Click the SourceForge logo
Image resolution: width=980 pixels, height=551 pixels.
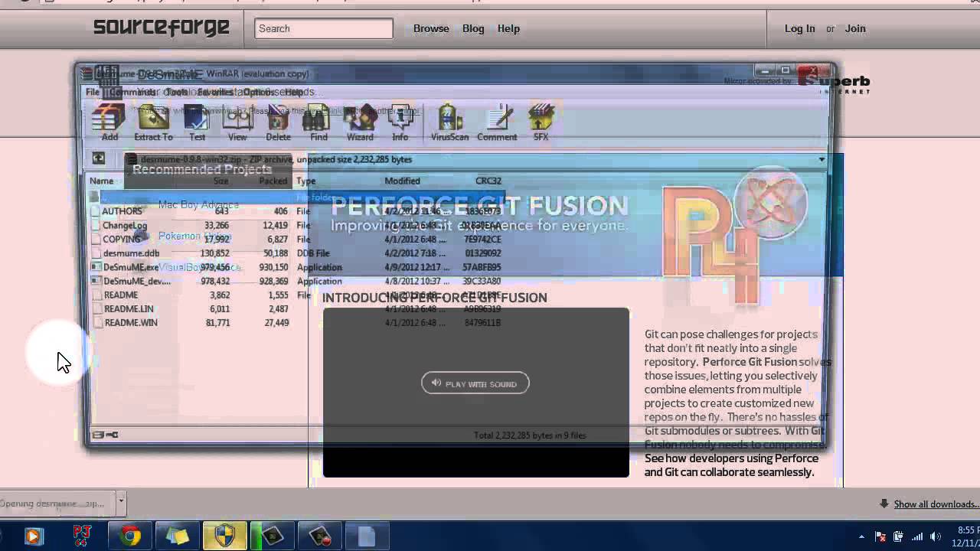162,28
